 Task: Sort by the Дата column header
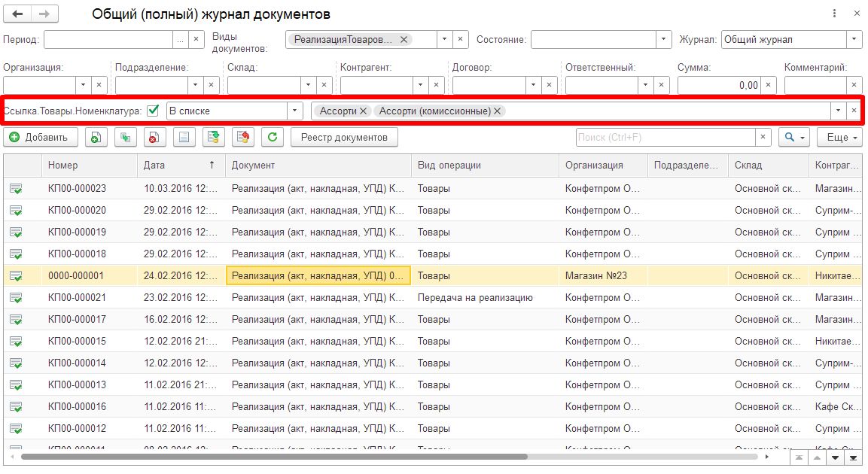point(181,166)
